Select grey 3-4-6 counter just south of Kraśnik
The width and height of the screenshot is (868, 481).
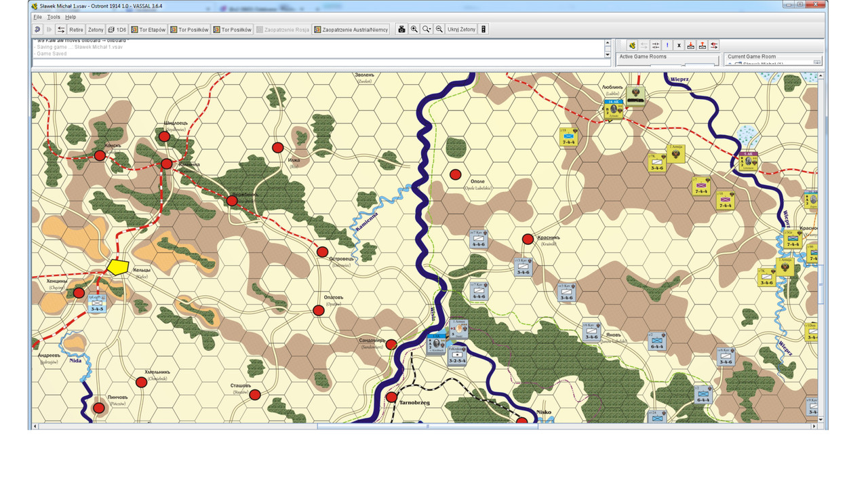[522, 267]
